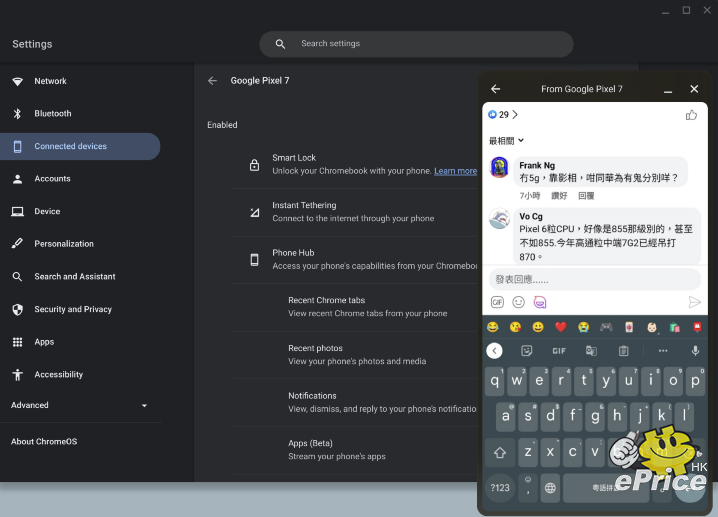Image resolution: width=718 pixels, height=517 pixels.
Task: Open the emoji picker below comment box
Action: pos(518,302)
